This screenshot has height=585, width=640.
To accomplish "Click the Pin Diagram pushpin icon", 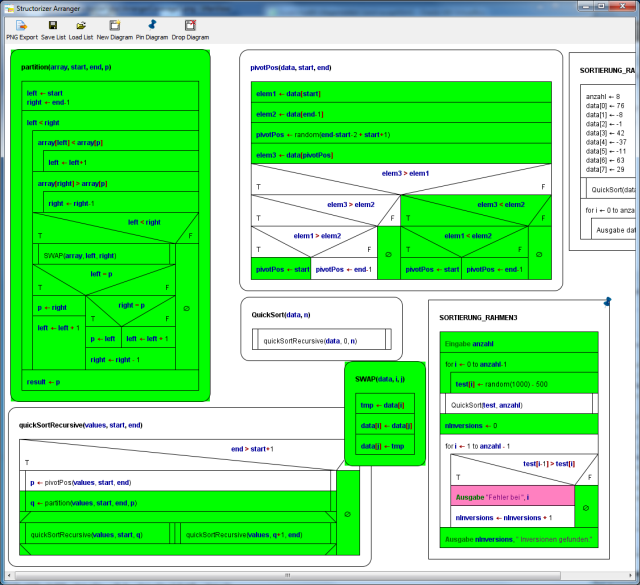I will tap(152, 25).
